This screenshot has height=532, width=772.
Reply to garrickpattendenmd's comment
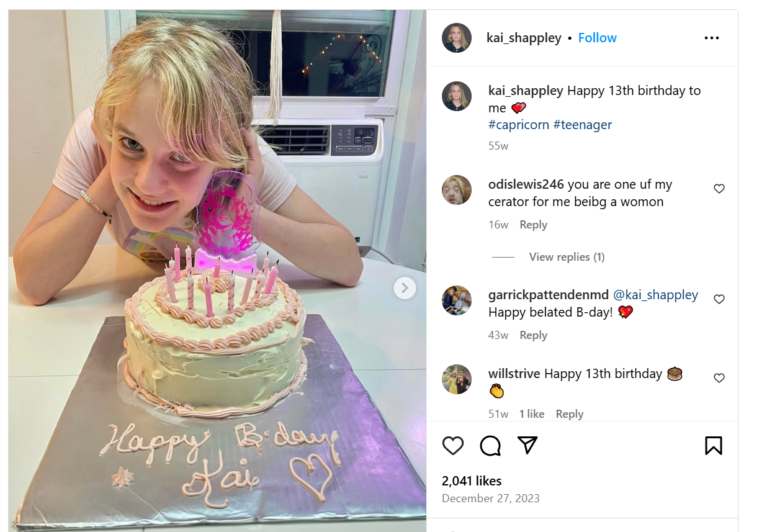533,335
